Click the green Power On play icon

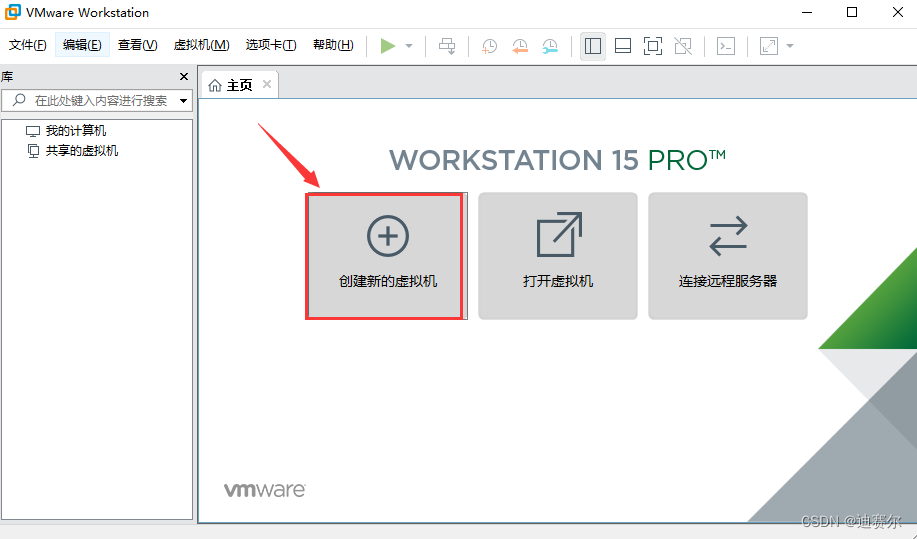[388, 46]
